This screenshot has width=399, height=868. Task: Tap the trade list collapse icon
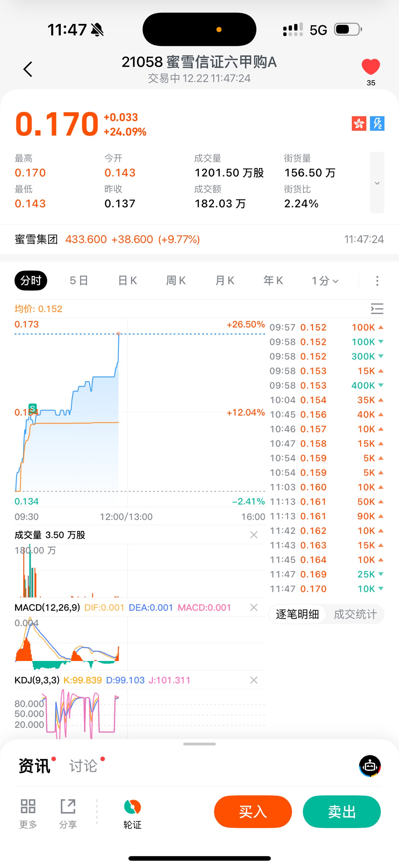(x=377, y=309)
